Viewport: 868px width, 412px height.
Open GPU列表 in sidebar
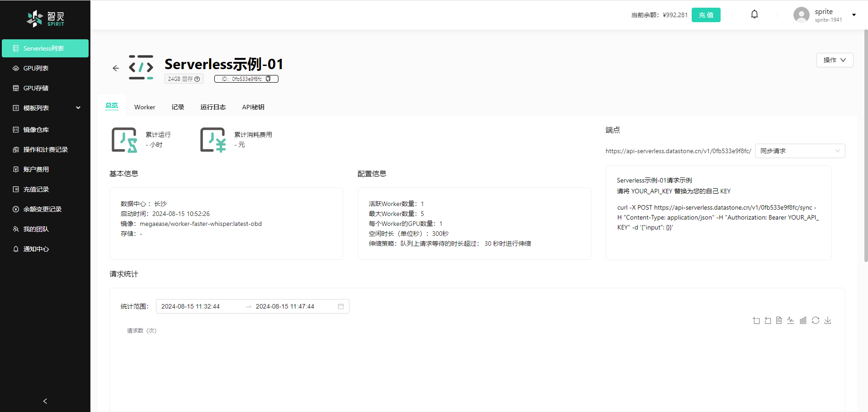point(45,68)
